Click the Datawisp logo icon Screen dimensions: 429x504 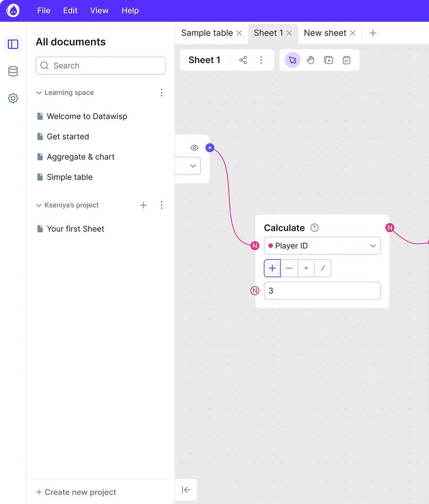tap(12, 10)
